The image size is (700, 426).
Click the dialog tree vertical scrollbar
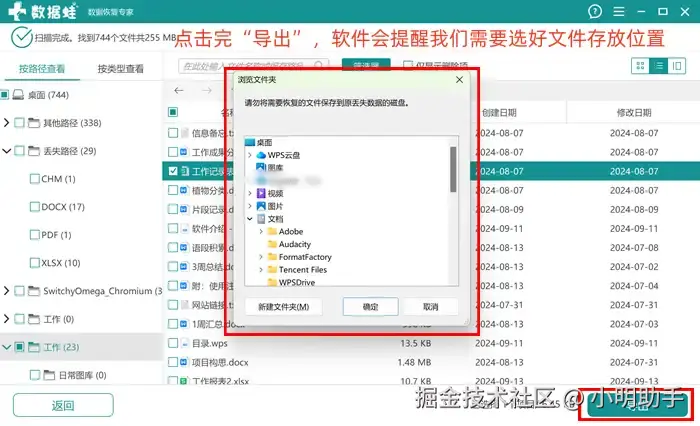[453, 169]
